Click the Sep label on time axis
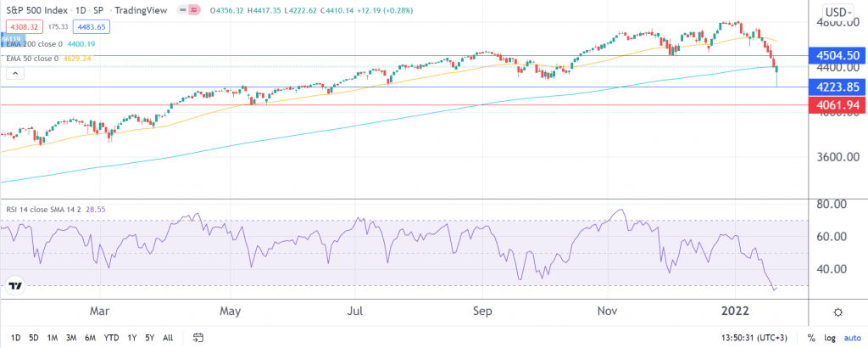868x348 pixels. (x=483, y=312)
